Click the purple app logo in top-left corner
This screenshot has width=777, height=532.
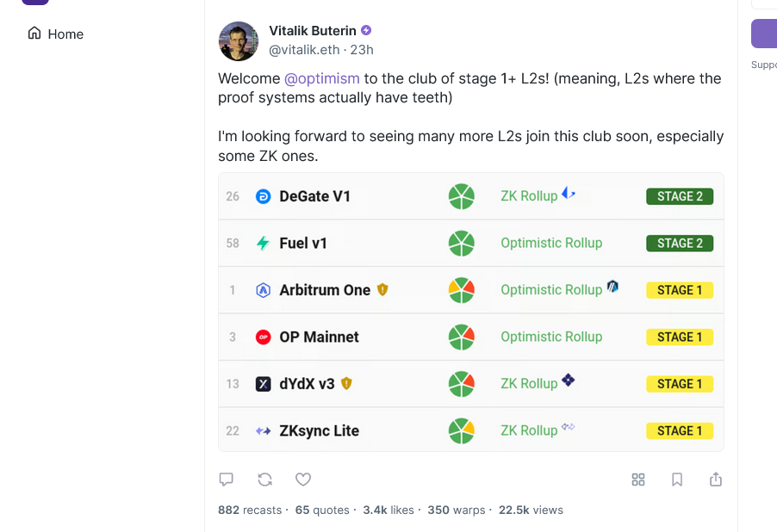pyautogui.click(x=35, y=3)
